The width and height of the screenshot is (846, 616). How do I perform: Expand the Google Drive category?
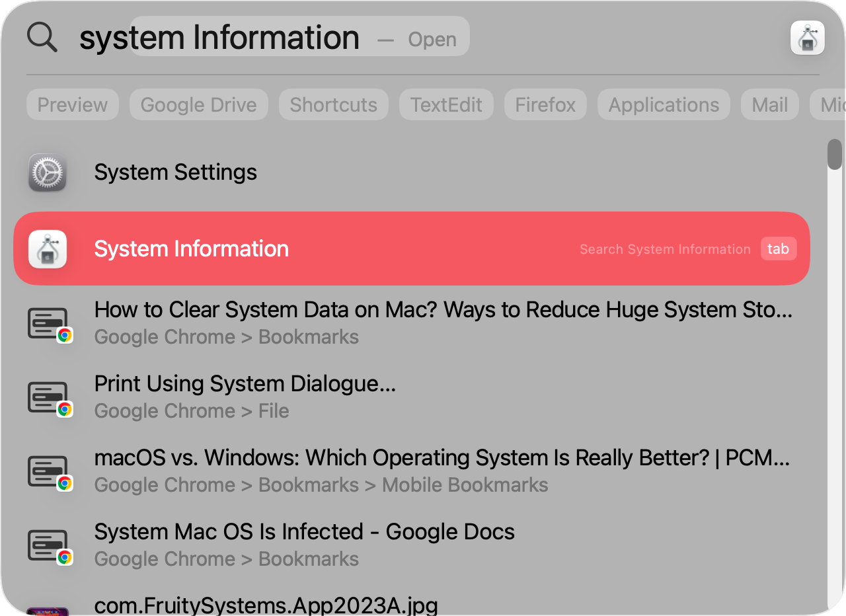[198, 104]
